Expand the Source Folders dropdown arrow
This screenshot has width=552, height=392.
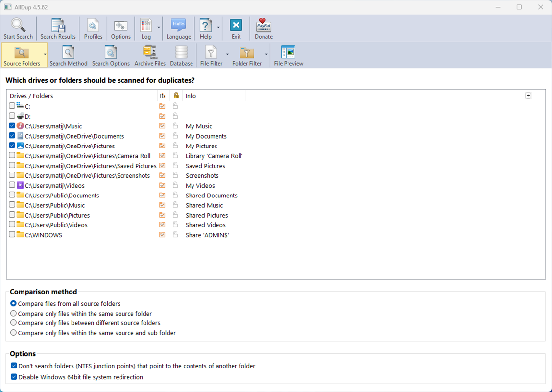coord(45,54)
